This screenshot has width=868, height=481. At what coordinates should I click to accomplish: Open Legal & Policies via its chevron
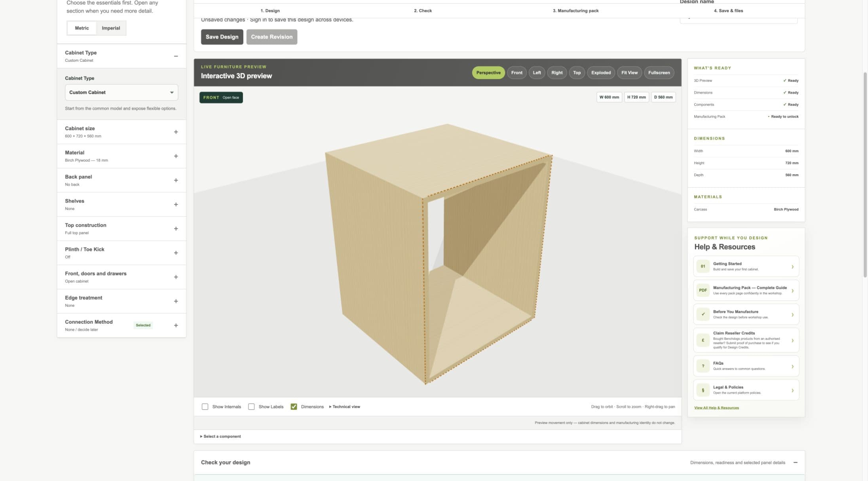tap(792, 391)
